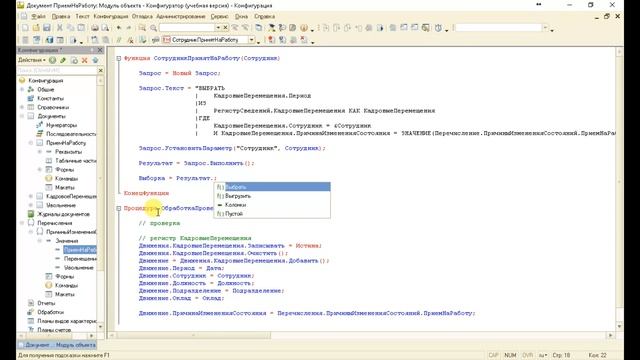Click the remove-breakpoints icon with red X
The height and width of the screenshot is (360, 640).
coord(304,40)
